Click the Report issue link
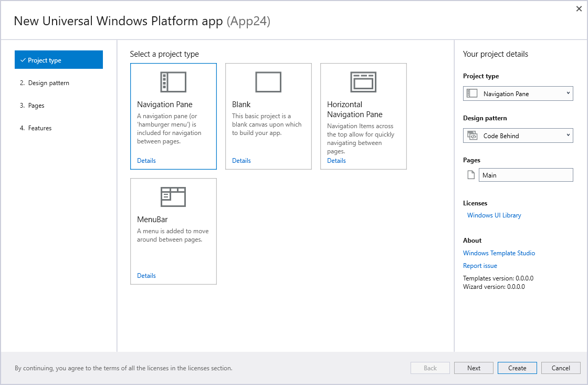The height and width of the screenshot is (385, 588). pyautogui.click(x=480, y=266)
